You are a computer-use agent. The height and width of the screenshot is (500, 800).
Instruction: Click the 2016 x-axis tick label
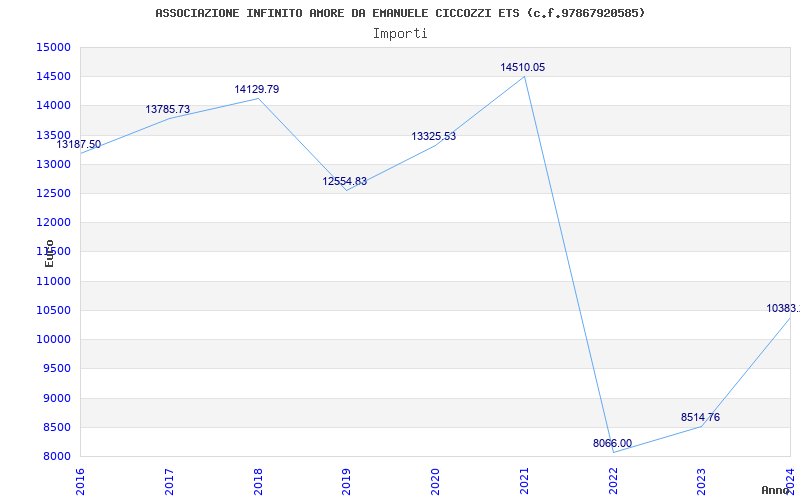pos(81,482)
